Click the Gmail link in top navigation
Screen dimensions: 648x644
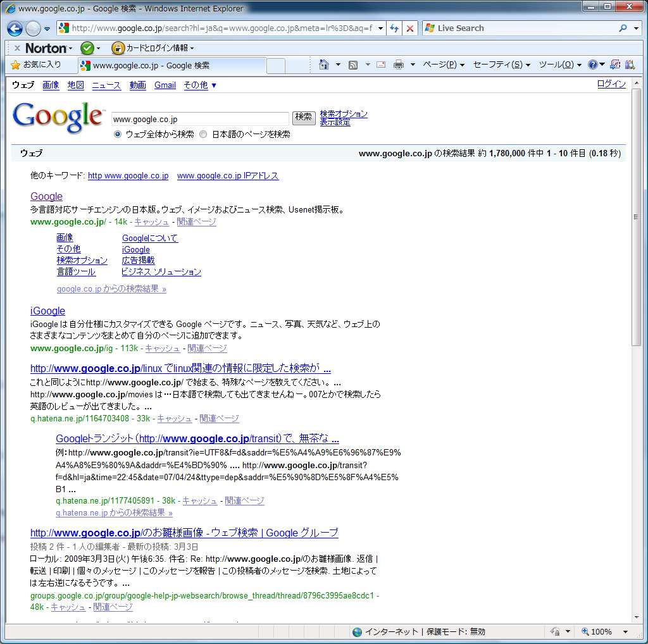165,85
